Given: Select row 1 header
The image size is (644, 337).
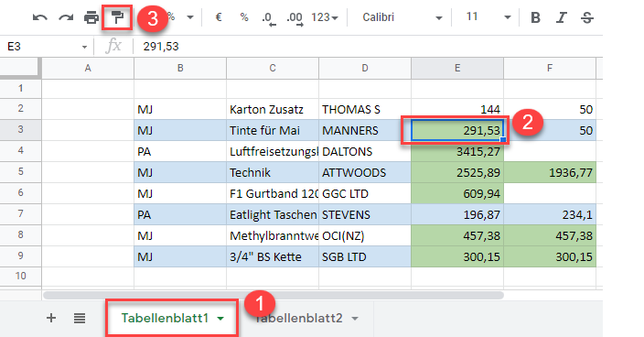Looking at the screenshot, I should (20, 88).
